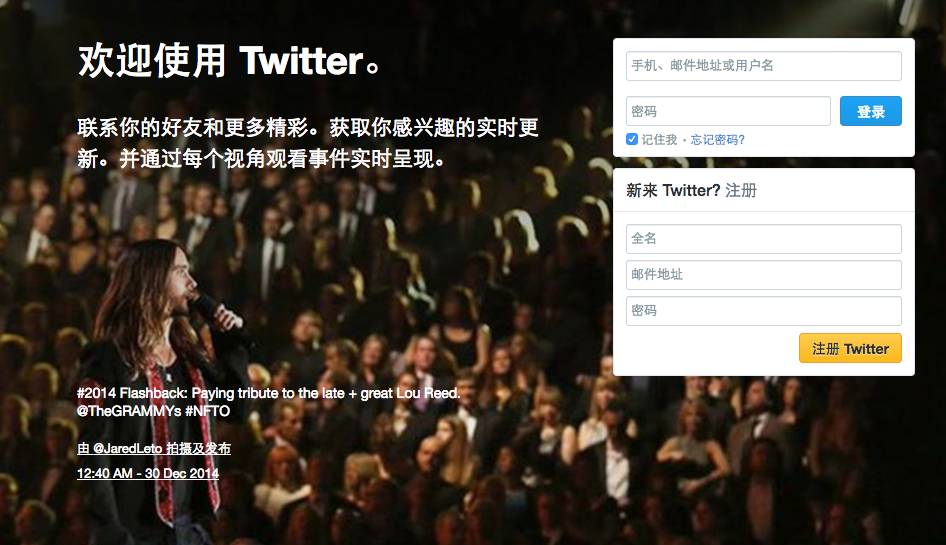This screenshot has height=545, width=946.
Task: Focus the login 密码 field beside 登录
Action: click(728, 111)
